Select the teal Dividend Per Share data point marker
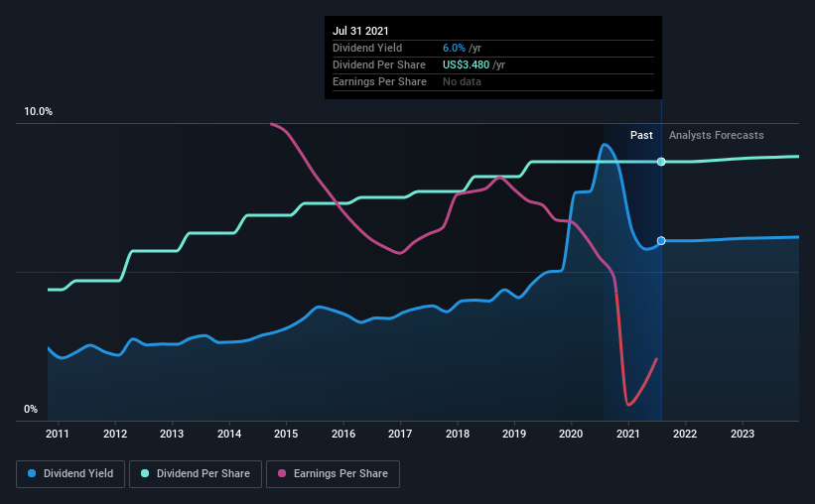 (661, 162)
